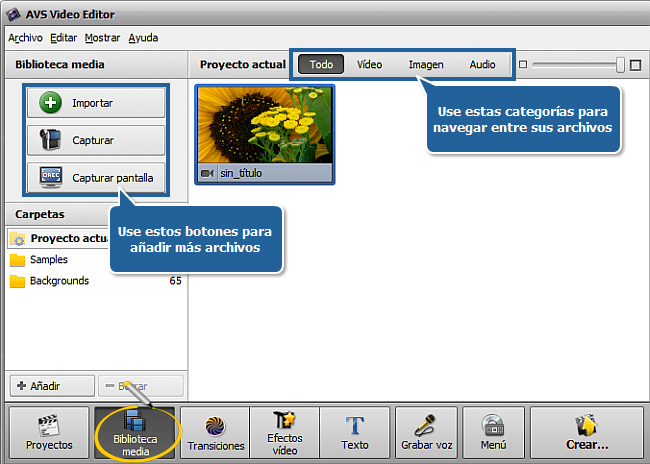Screen dimensions: 650x464
Task: Click the sin_título file name
Action: pyautogui.click(x=241, y=173)
